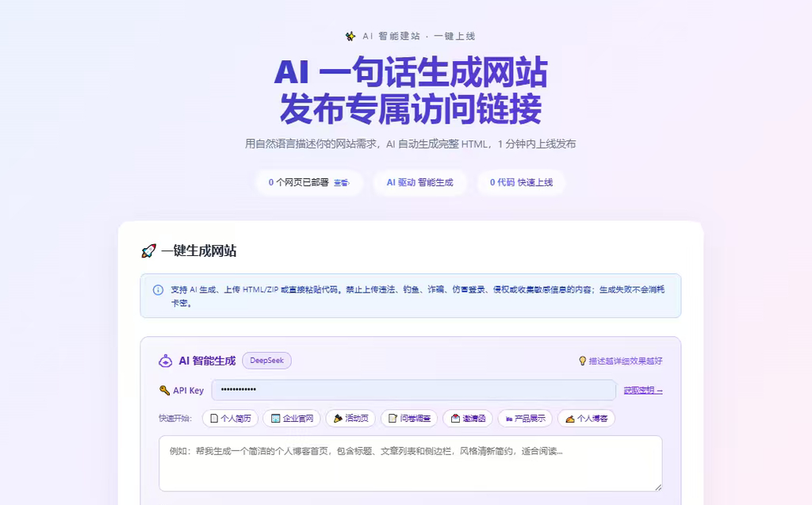Click the 查看 link for deployed pages

341,183
